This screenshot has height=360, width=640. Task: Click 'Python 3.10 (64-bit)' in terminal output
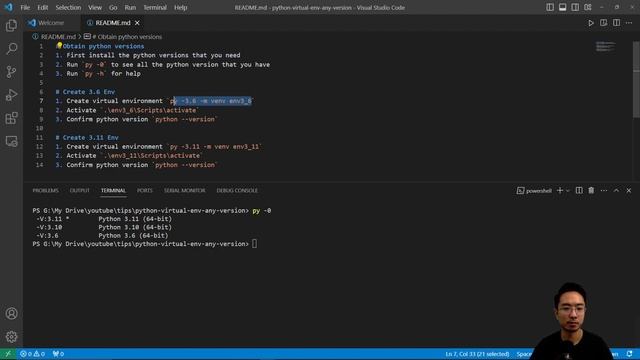[x=135, y=227]
